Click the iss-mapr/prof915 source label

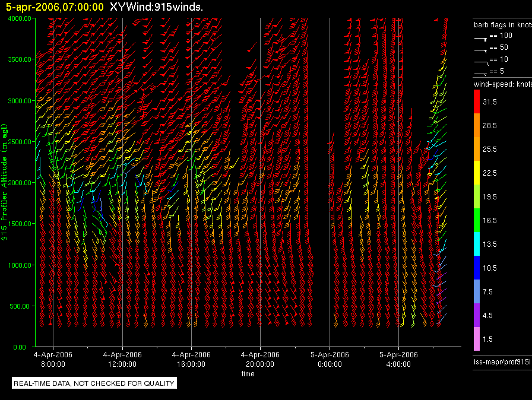point(502,361)
